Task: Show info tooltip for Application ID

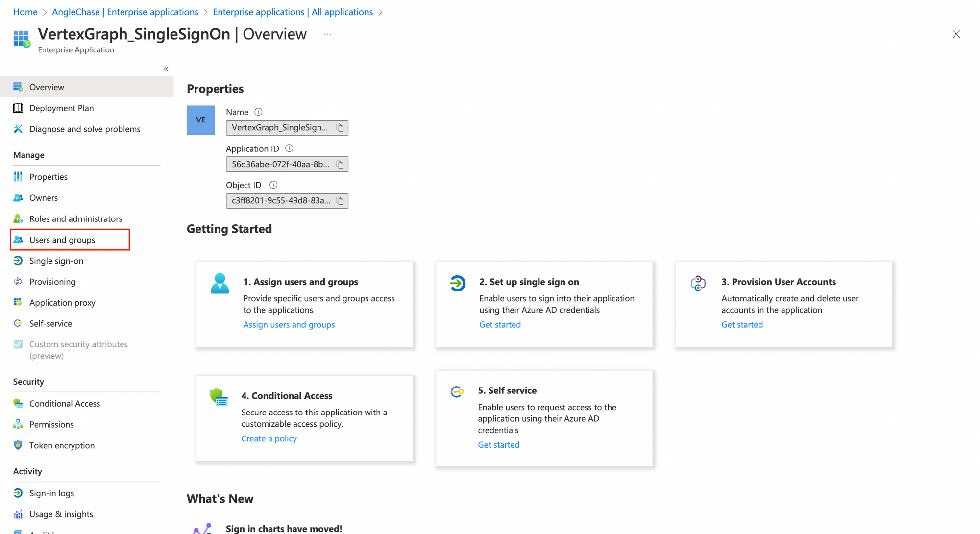Action: tap(289, 148)
